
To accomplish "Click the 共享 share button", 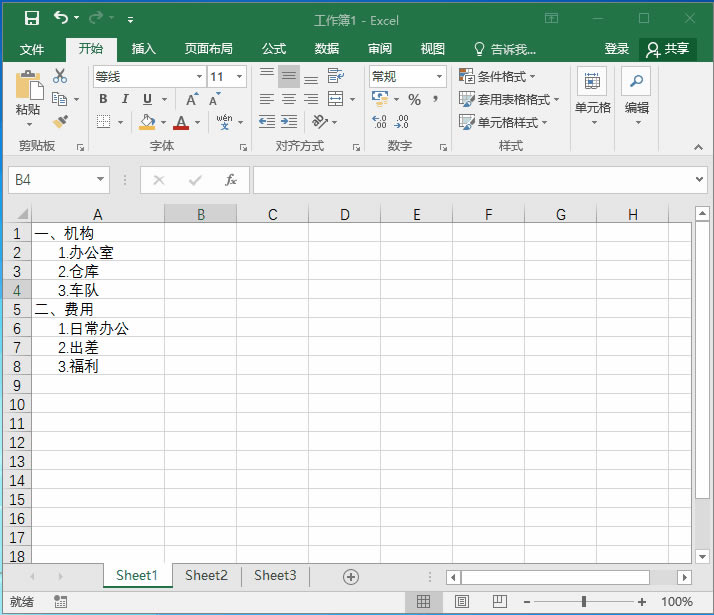I will (668, 49).
